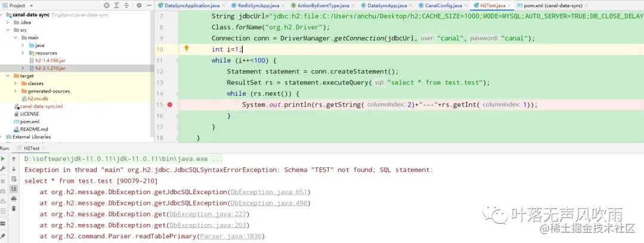Collapse the main folder
The height and width of the screenshot is (243, 644).
click(x=15, y=38)
